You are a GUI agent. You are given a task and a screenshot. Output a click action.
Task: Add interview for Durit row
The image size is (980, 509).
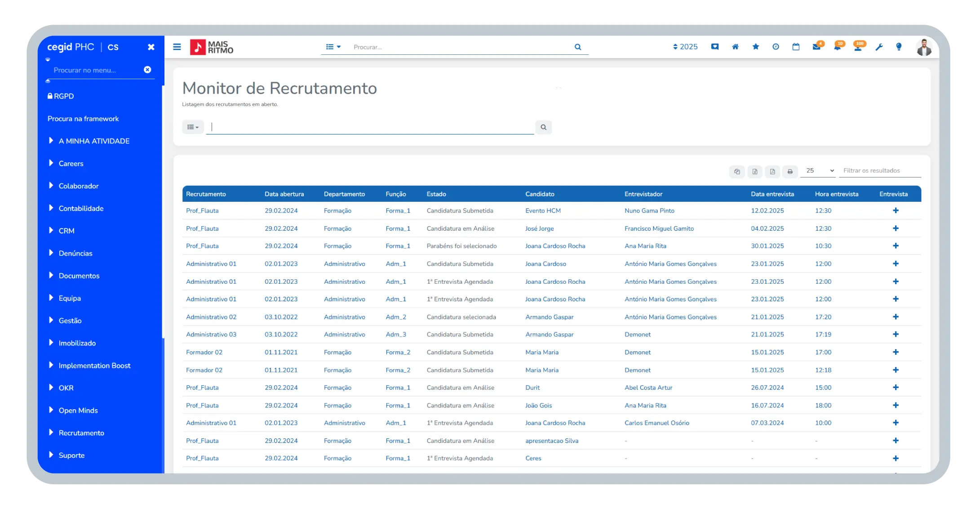coord(896,388)
